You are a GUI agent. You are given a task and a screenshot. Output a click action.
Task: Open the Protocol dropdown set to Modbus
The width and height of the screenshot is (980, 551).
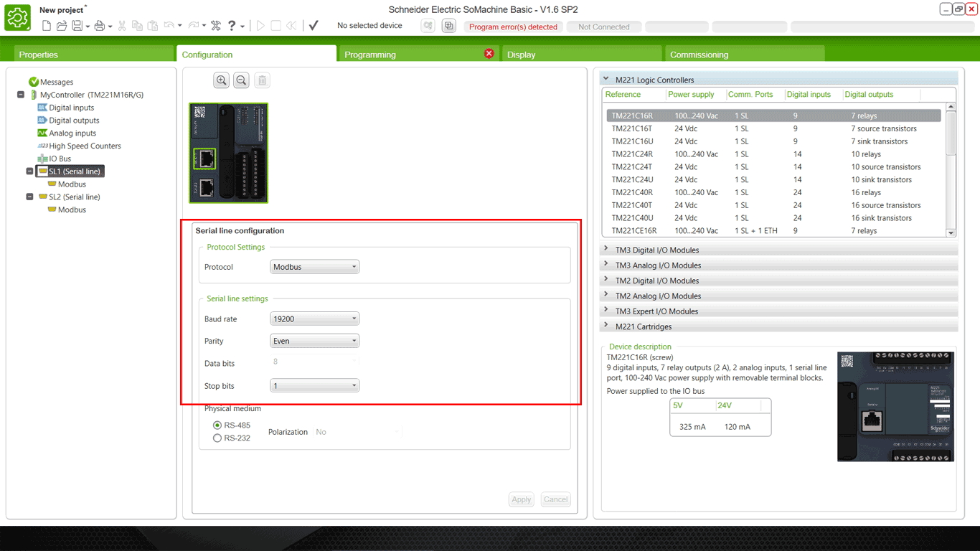(x=314, y=267)
